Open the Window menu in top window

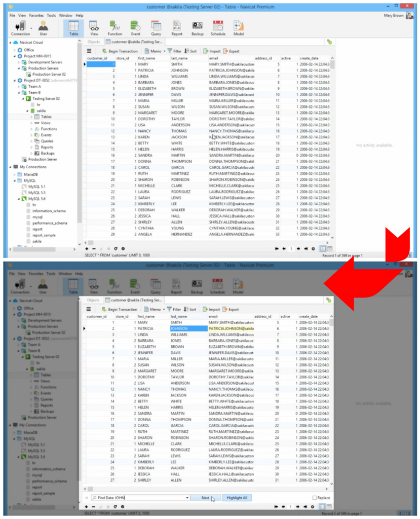(x=65, y=15)
